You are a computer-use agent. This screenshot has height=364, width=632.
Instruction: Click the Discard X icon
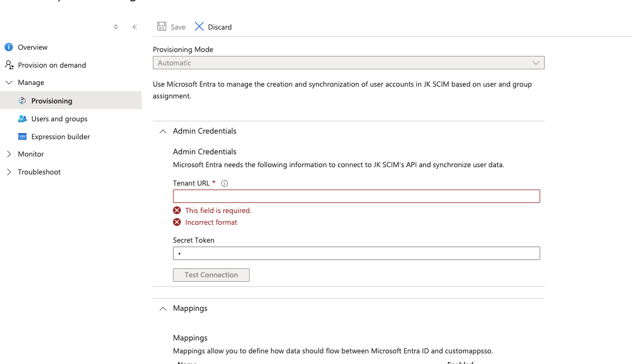click(199, 27)
